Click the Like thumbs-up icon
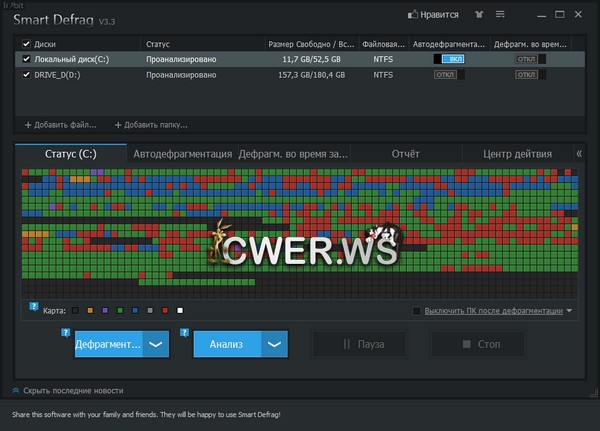The height and width of the screenshot is (431, 600). (412, 15)
